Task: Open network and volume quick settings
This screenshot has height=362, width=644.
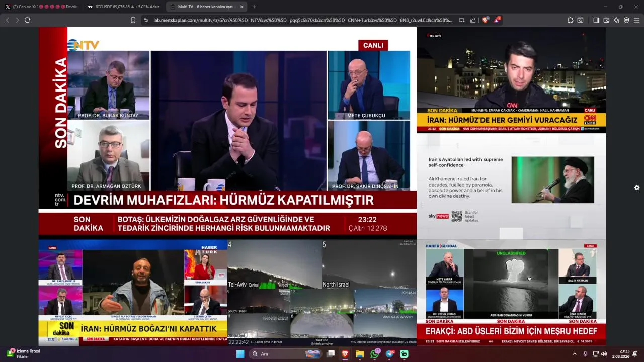Action: click(x=600, y=354)
